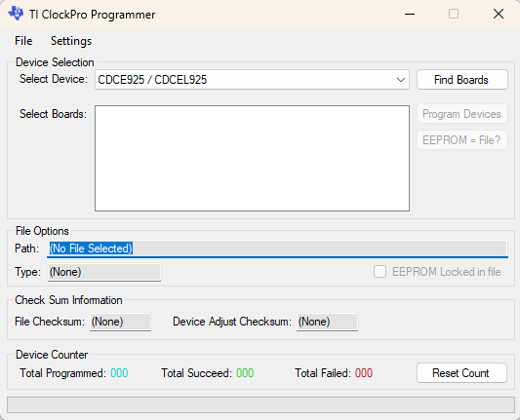Click the Device Adjust Checksum label
Screen dimensions: 520x420
232,322
